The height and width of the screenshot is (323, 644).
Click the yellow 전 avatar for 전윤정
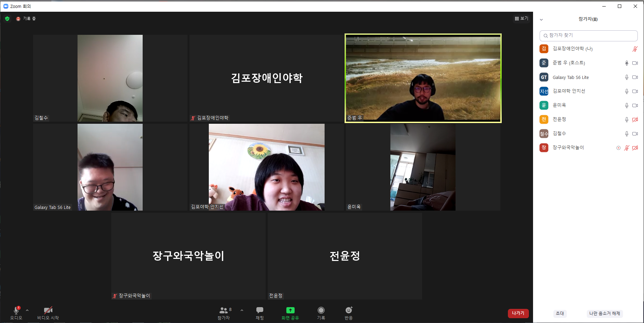tap(544, 120)
